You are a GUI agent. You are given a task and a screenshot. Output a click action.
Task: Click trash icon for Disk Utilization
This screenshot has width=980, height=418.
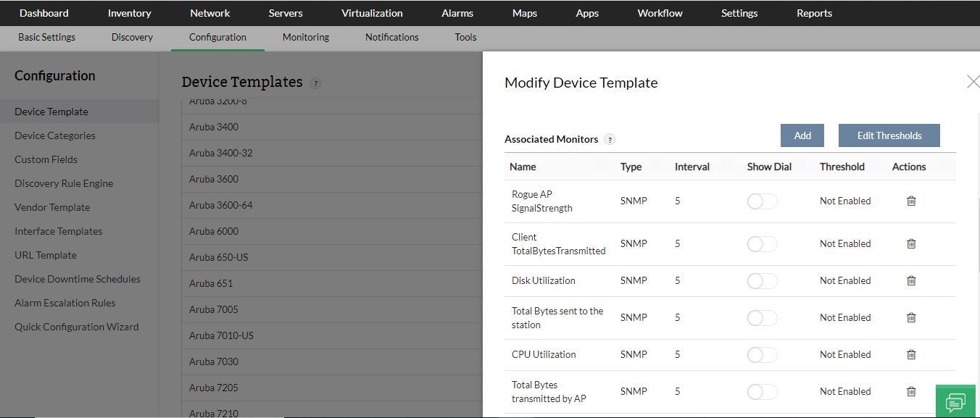pos(911,281)
